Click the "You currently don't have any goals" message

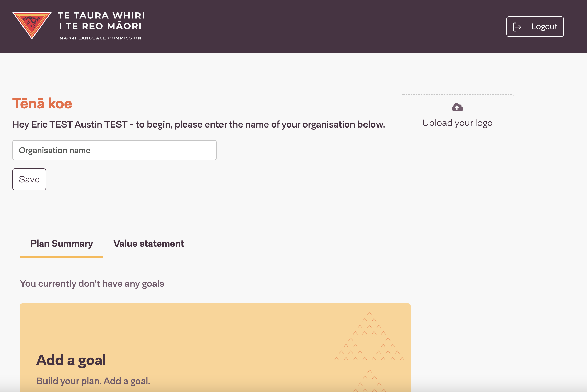coord(92,284)
